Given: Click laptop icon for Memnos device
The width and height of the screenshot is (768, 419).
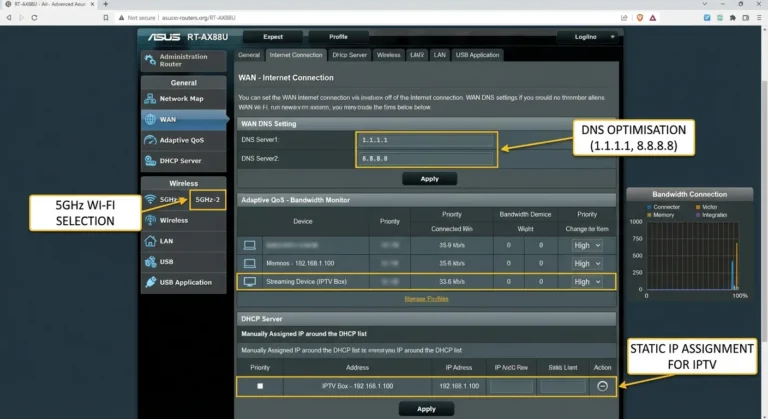Looking at the screenshot, I should tap(249, 263).
